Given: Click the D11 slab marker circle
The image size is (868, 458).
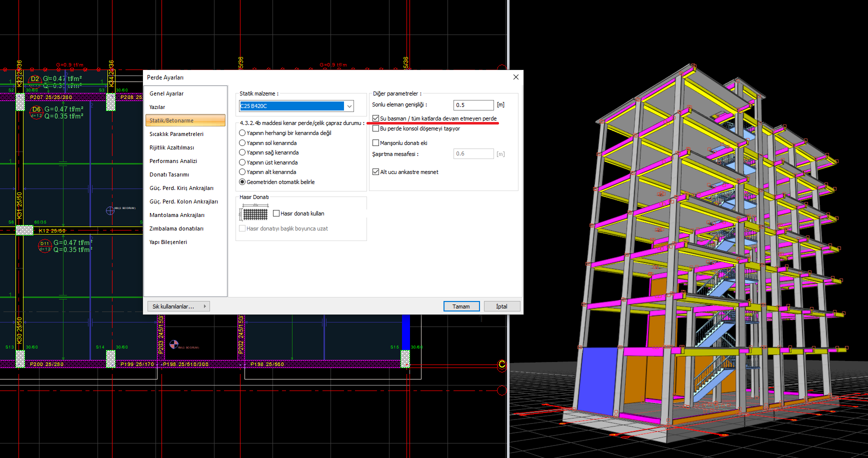Looking at the screenshot, I should (45, 246).
